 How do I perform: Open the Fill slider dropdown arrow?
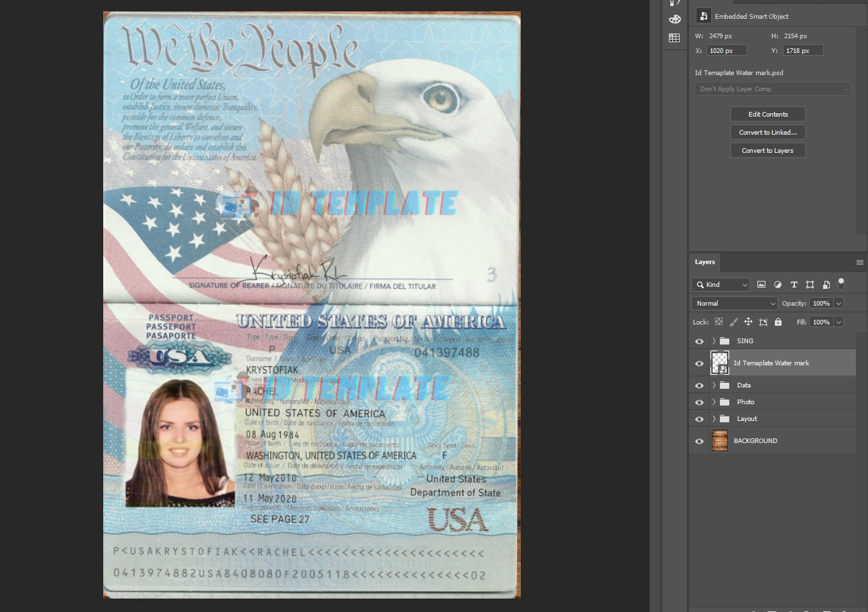coord(839,322)
